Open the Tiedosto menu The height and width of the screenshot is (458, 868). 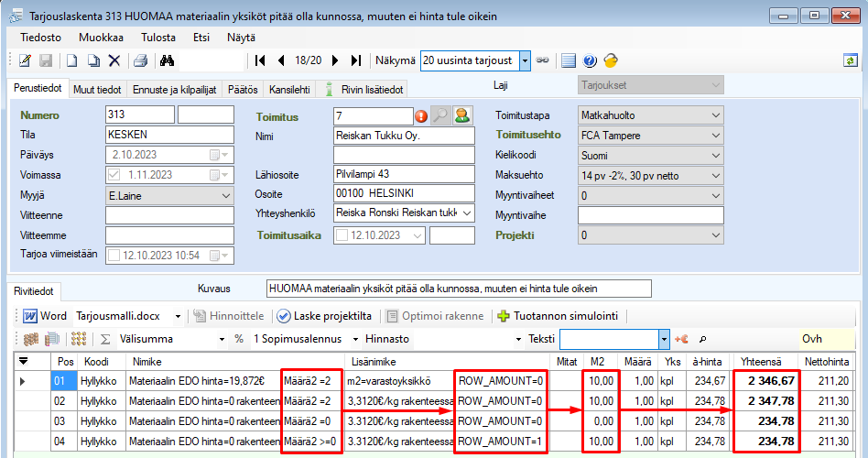point(40,38)
